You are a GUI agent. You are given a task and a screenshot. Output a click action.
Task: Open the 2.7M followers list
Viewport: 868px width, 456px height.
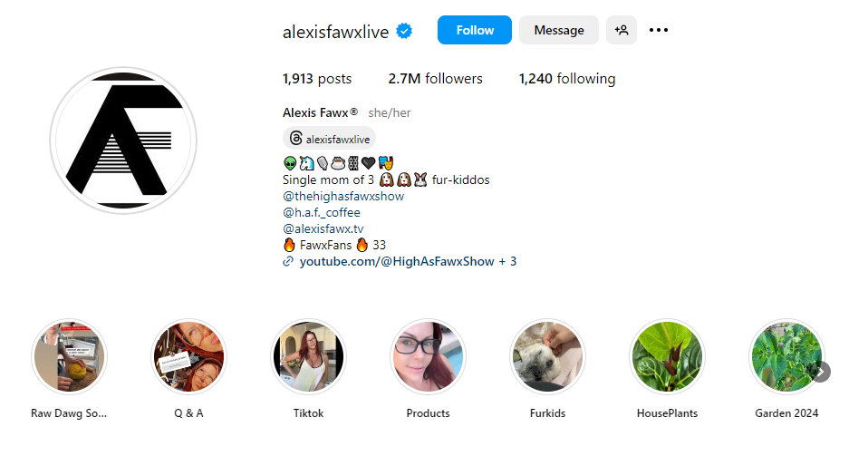435,79
